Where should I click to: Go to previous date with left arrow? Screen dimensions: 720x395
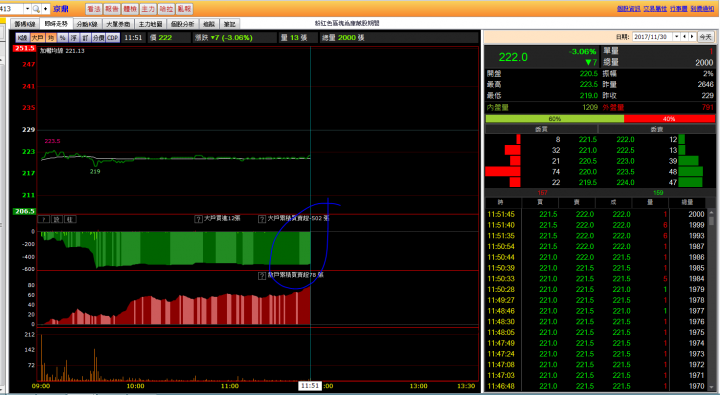click(x=685, y=37)
